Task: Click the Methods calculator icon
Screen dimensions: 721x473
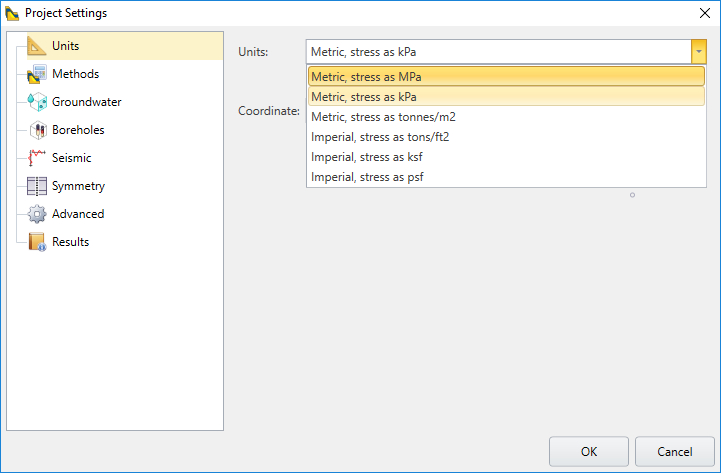Action: click(x=36, y=74)
